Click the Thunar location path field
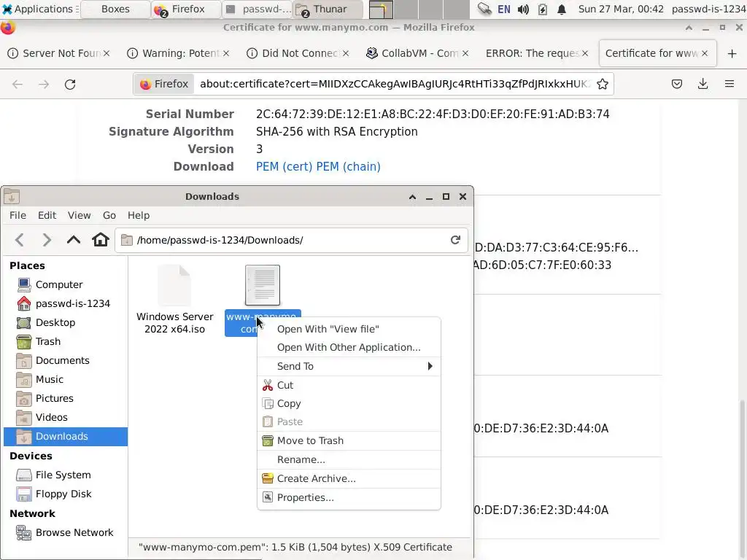Screen dimensions: 747x560 pos(291,240)
